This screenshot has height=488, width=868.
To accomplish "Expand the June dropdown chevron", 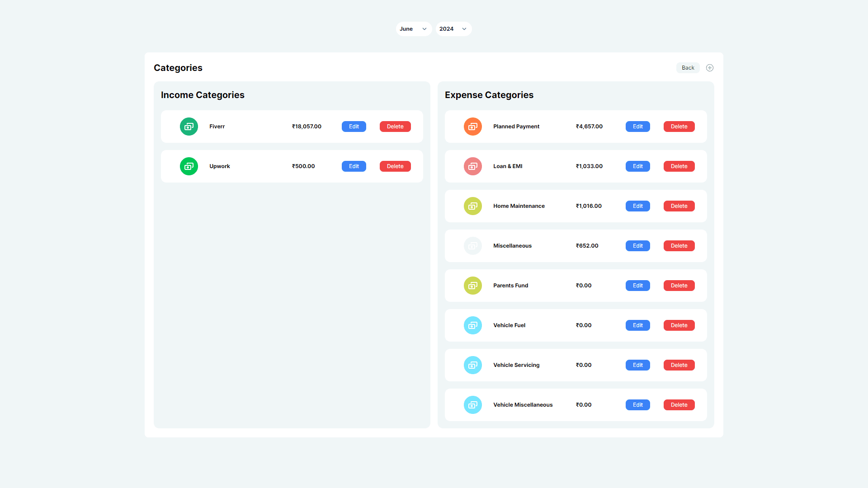I will coord(424,28).
